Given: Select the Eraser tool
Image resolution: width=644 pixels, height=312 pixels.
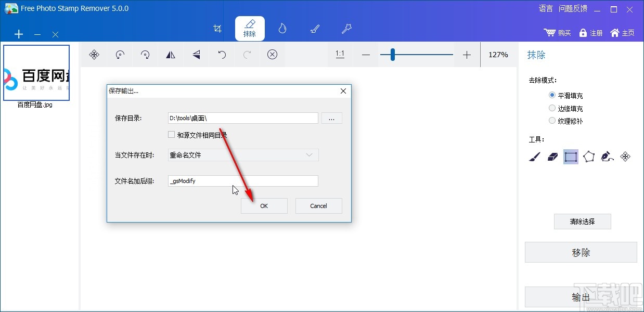Looking at the screenshot, I should tap(552, 157).
